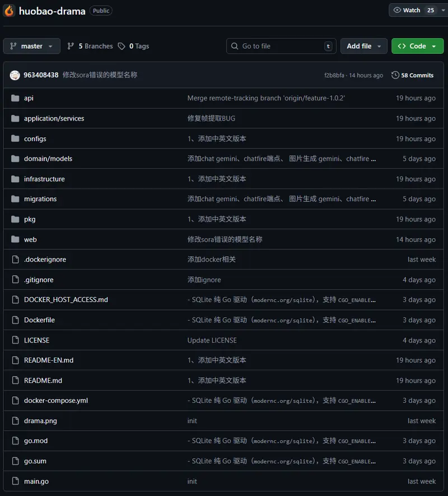Open the web folder
The width and height of the screenshot is (448, 496).
30,239
